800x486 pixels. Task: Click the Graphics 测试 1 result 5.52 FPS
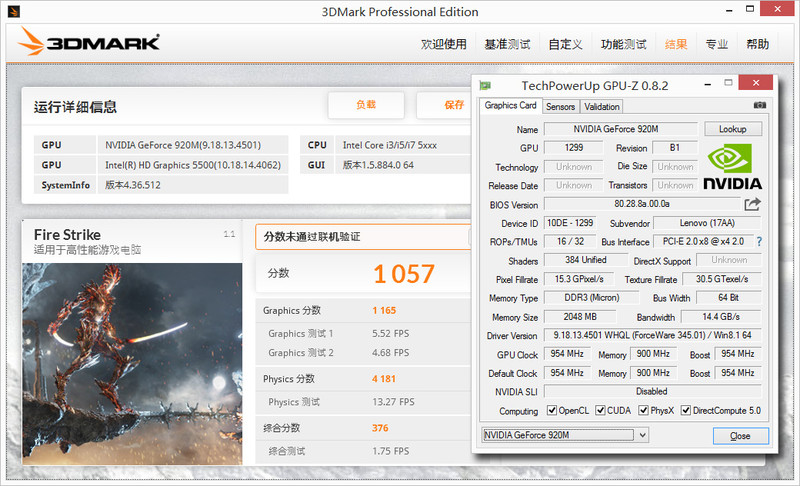391,334
